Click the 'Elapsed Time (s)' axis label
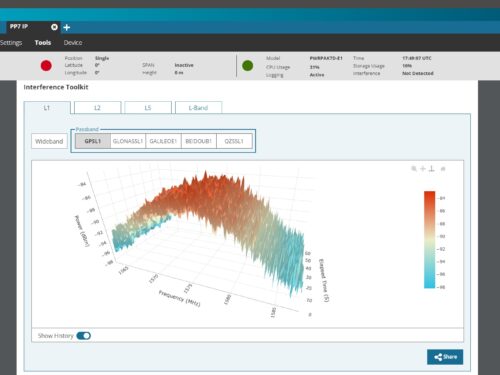Image resolution: width=500 pixels, height=375 pixels. coord(324,280)
